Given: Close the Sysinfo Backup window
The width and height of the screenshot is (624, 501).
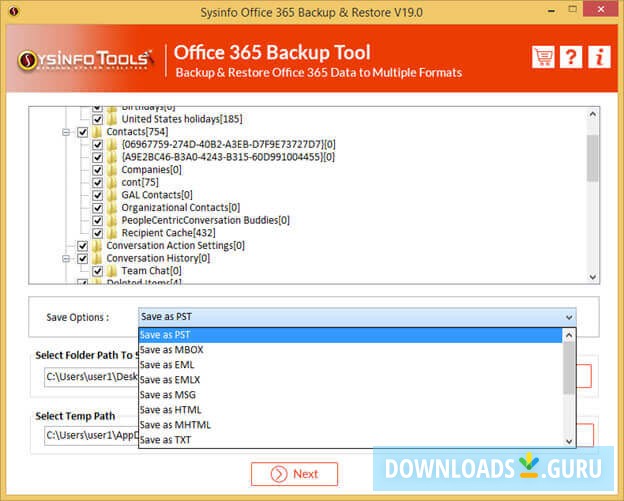Looking at the screenshot, I should pyautogui.click(x=601, y=10).
